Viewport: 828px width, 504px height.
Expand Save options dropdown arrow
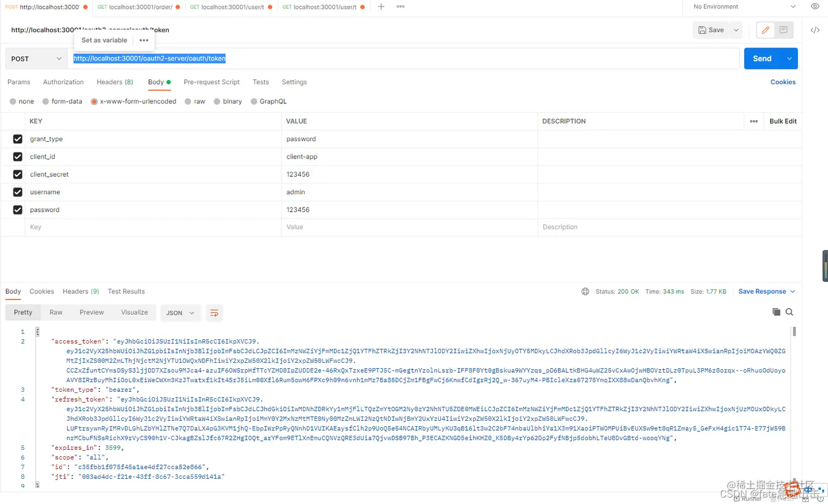(736, 30)
